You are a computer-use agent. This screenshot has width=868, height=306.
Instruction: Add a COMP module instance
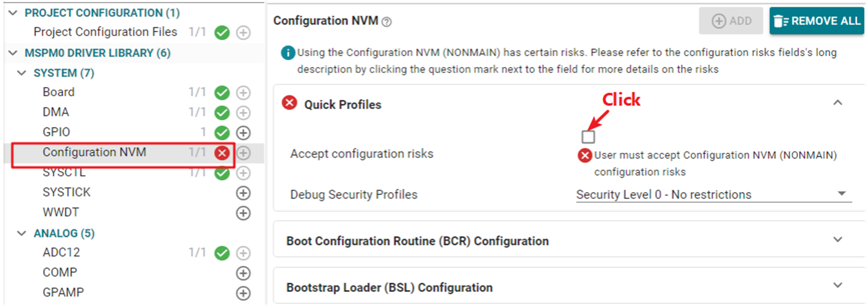click(243, 273)
